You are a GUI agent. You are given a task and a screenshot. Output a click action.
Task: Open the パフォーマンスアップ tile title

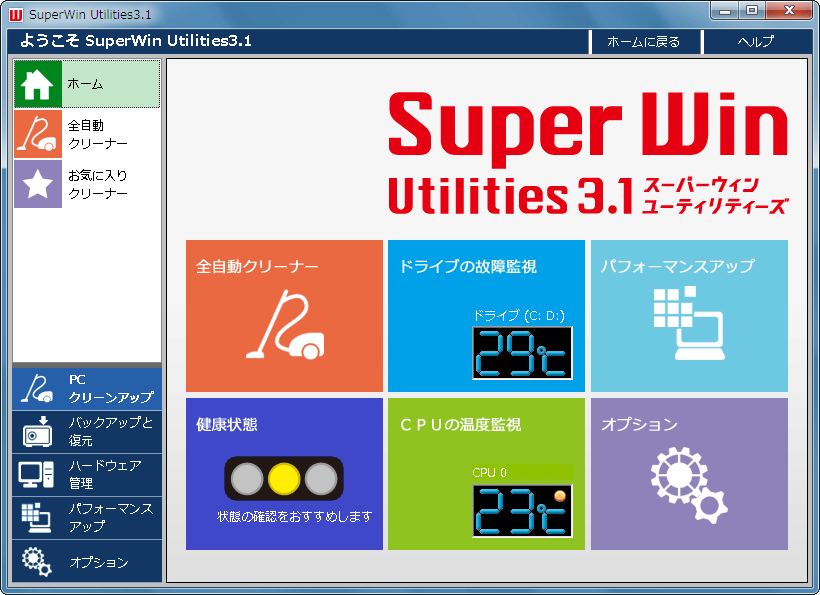pos(678,267)
